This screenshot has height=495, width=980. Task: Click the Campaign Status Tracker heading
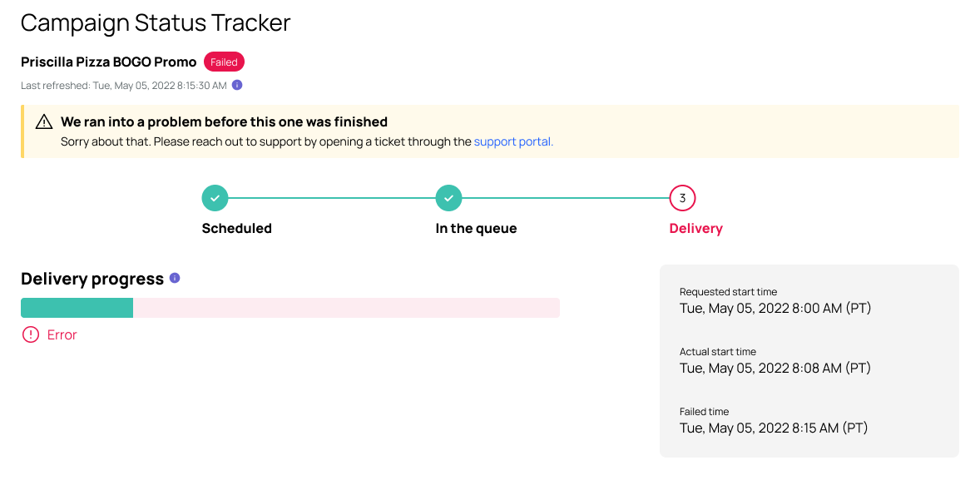(x=156, y=23)
